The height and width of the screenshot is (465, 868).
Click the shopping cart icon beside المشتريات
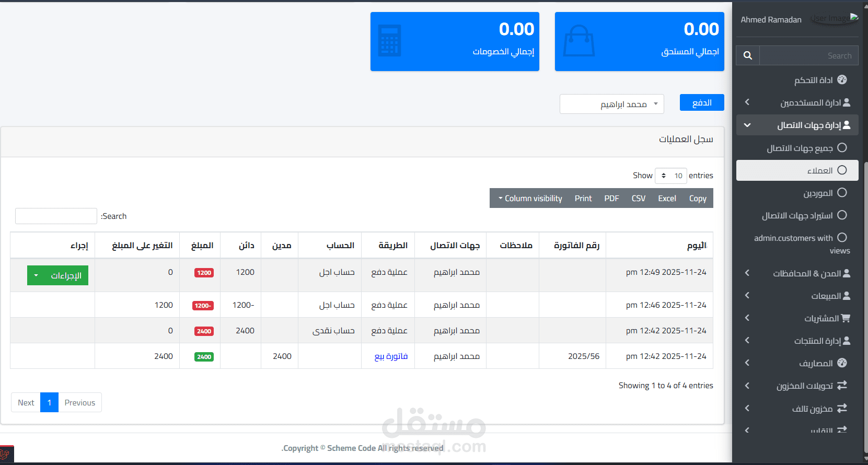point(846,318)
